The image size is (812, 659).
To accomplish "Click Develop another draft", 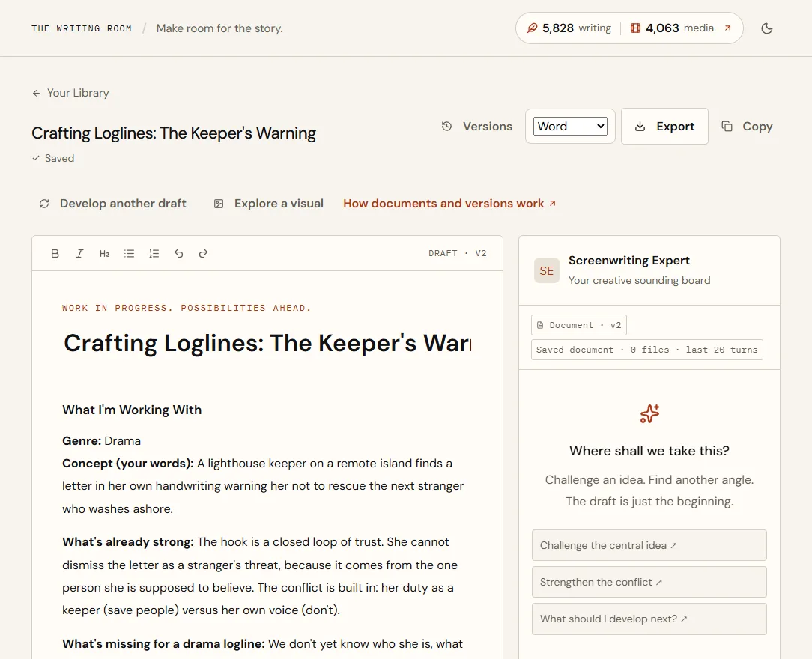I will pos(113,204).
